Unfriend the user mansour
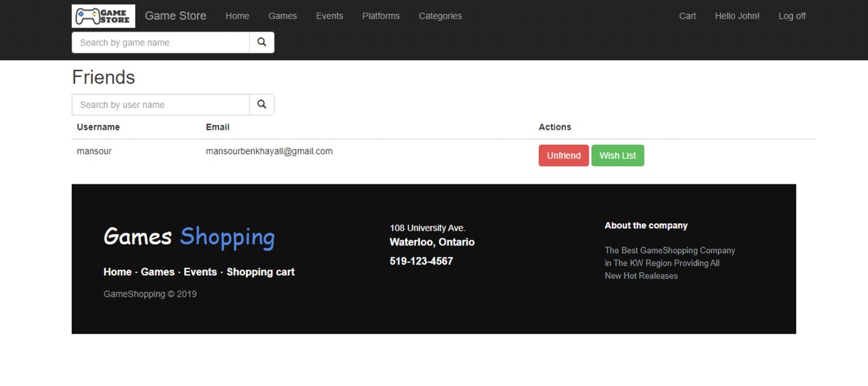Screen dimensions: 868x386 [564, 156]
